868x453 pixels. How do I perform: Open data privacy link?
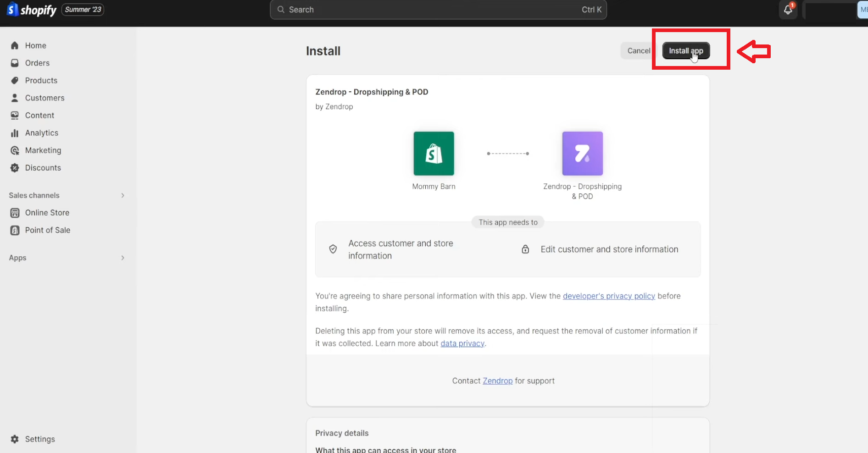462,343
